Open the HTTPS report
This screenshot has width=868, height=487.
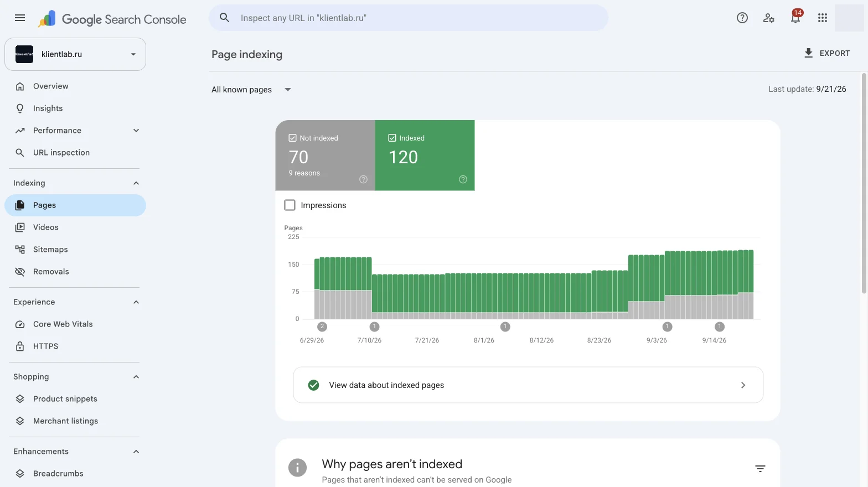pos(75,346)
